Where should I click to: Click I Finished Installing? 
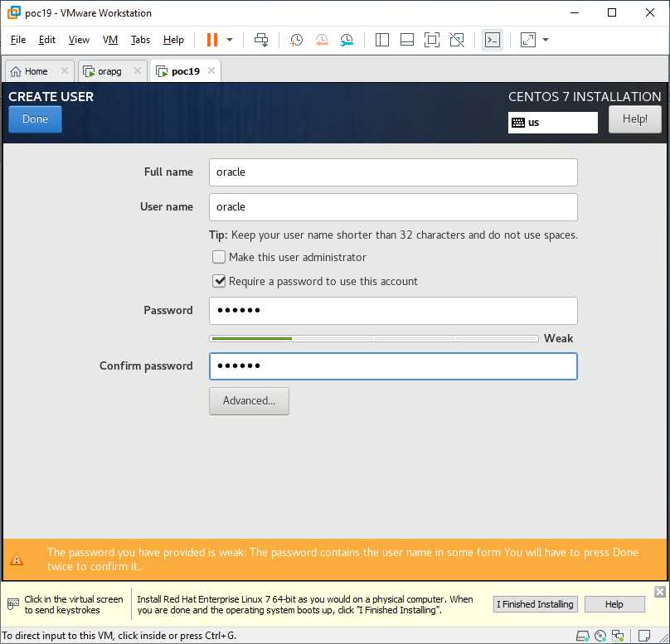[535, 604]
